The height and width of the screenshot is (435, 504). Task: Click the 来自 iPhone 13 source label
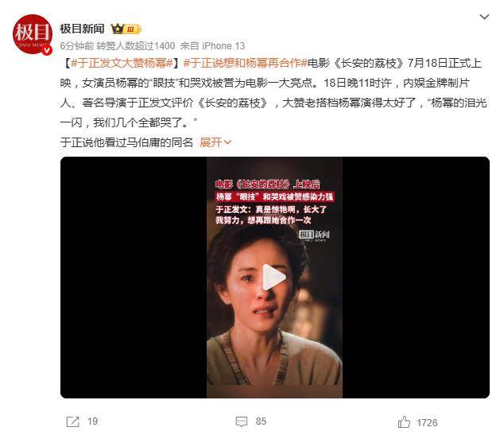[x=212, y=46]
